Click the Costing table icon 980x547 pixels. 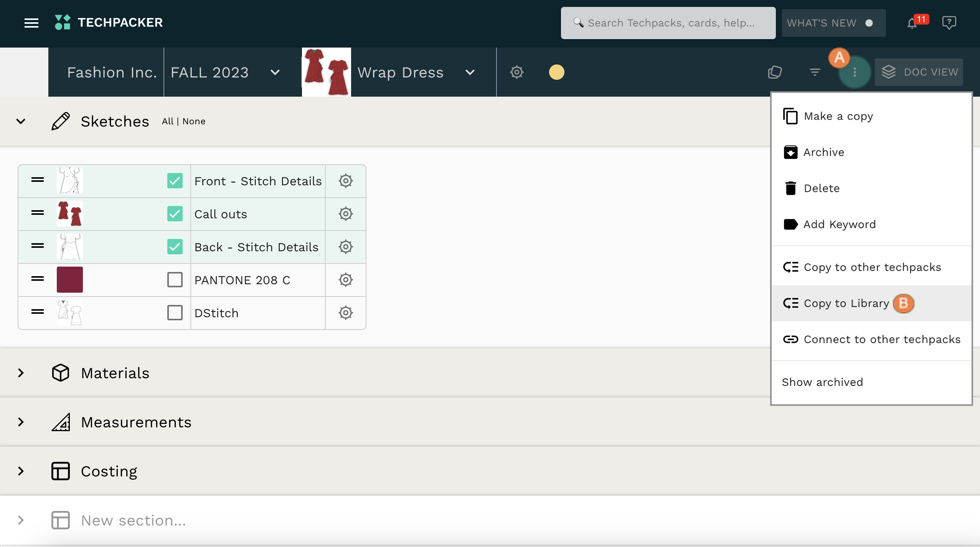[61, 471]
